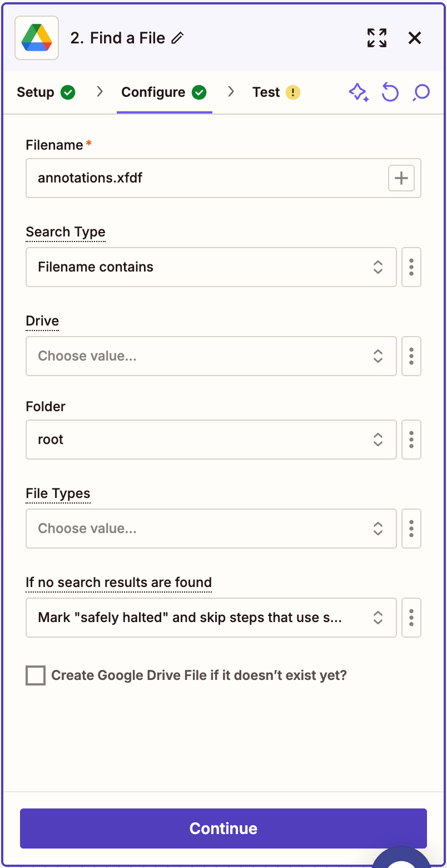Image resolution: width=447 pixels, height=868 pixels.
Task: Open no-results field more options menu
Action: click(411, 618)
